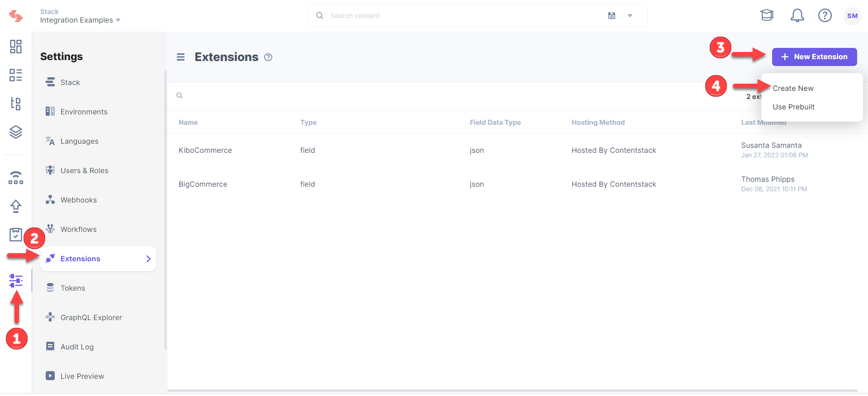Click the settings sidebar vertical scrollbar

tap(166, 210)
